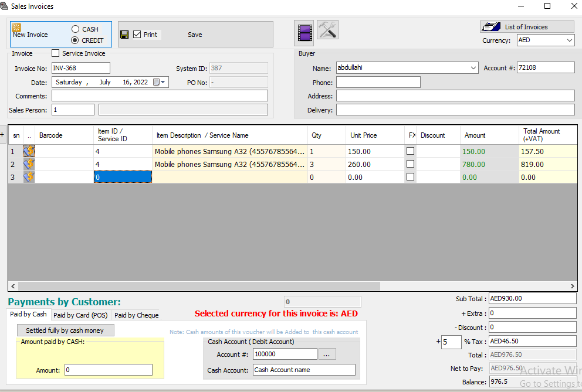
Task: Click the ellipsis button beside Cash Account number
Action: (327, 354)
